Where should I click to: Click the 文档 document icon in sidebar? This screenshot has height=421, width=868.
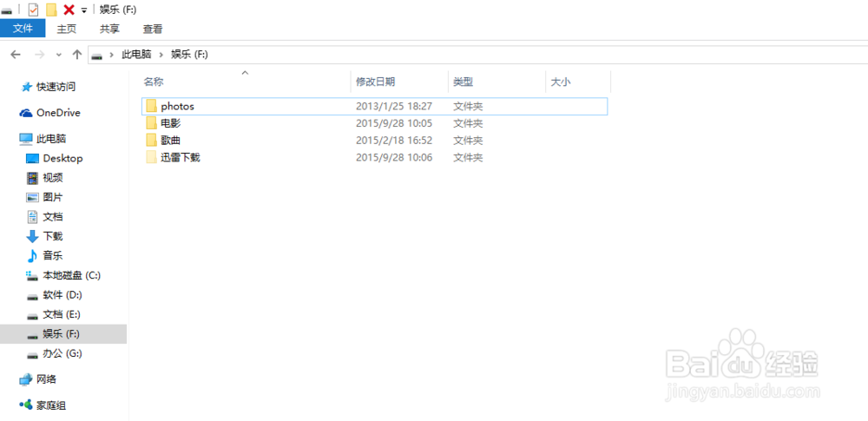(33, 217)
